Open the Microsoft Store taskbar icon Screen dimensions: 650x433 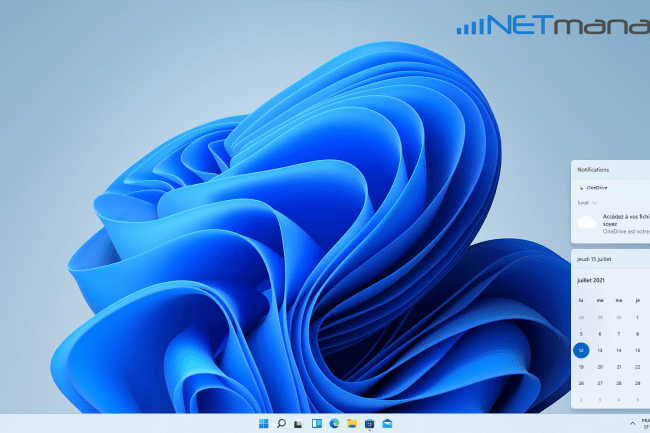coord(369,424)
